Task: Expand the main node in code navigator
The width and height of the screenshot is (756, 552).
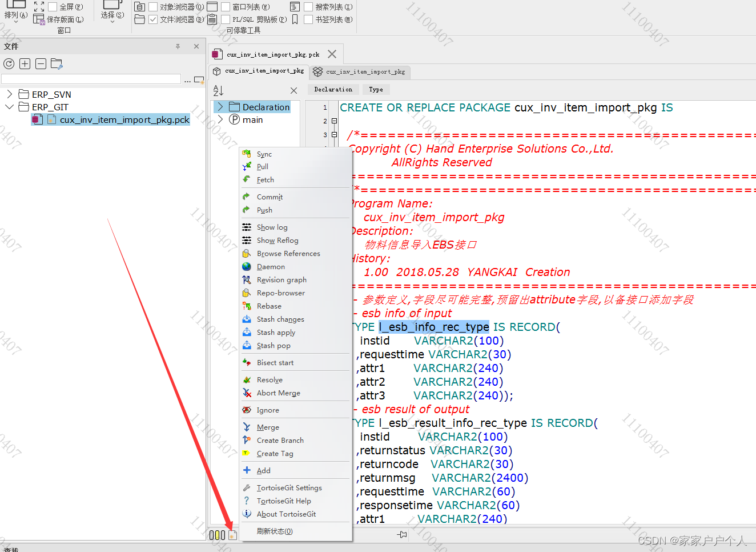Action: tap(222, 119)
